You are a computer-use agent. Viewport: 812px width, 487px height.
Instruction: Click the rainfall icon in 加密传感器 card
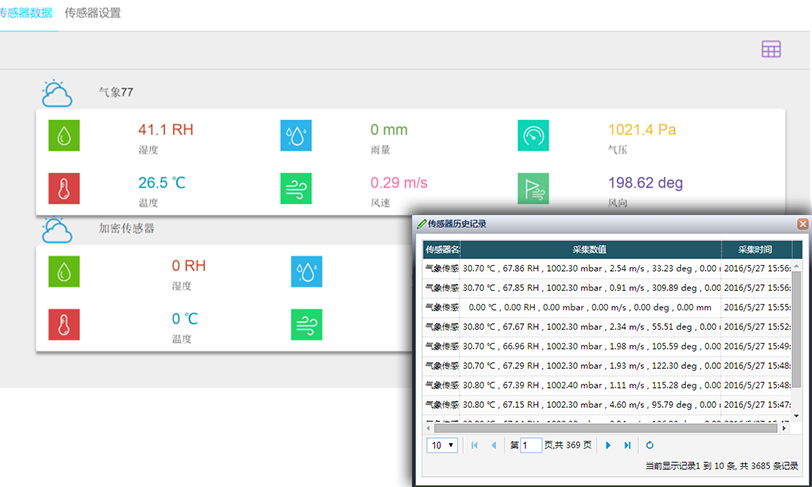pos(306,271)
